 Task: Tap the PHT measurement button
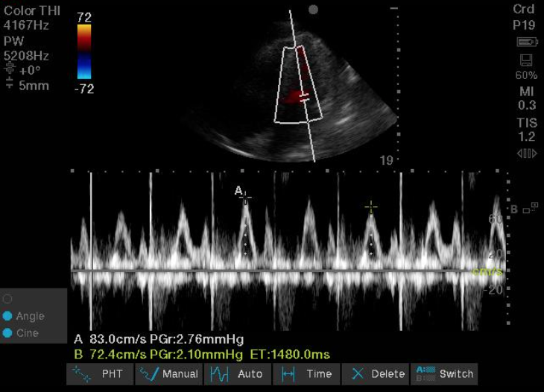tap(100, 374)
